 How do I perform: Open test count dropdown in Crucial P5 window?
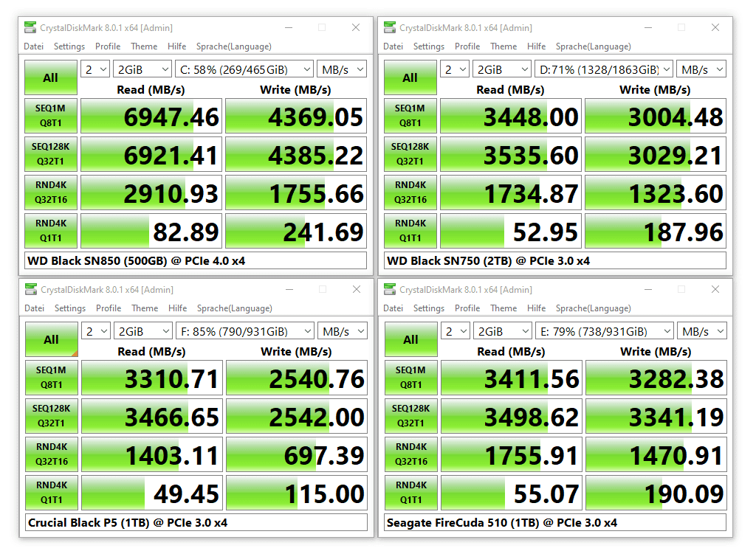(x=97, y=331)
